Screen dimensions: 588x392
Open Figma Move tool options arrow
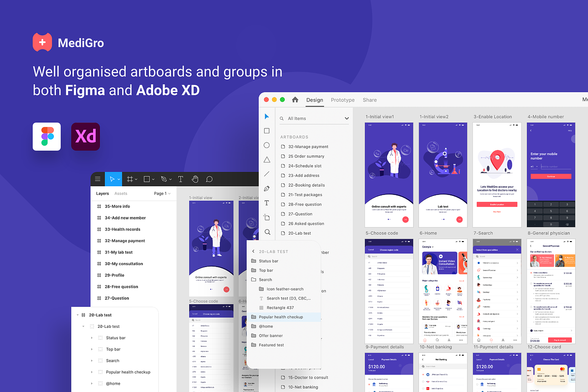point(119,180)
